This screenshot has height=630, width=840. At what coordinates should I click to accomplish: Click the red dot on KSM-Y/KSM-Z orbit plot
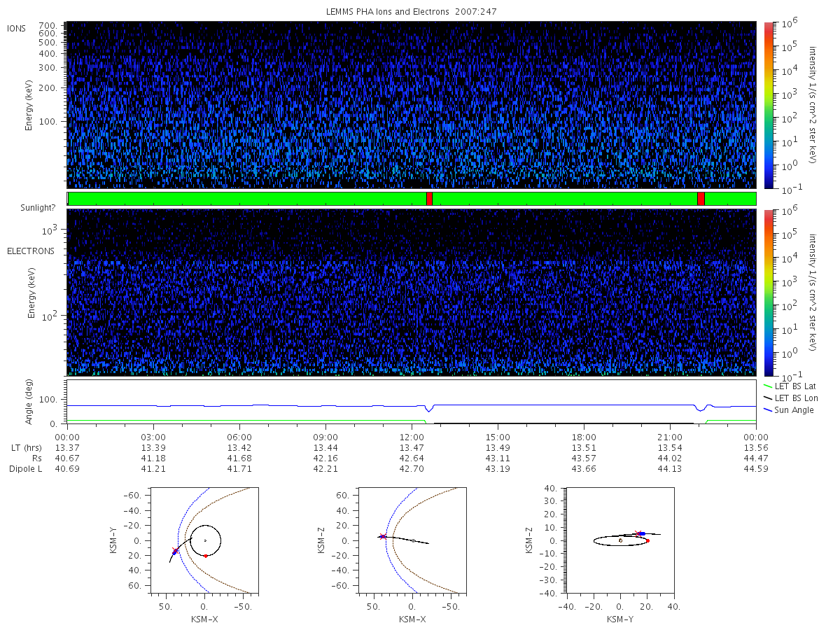647,540
